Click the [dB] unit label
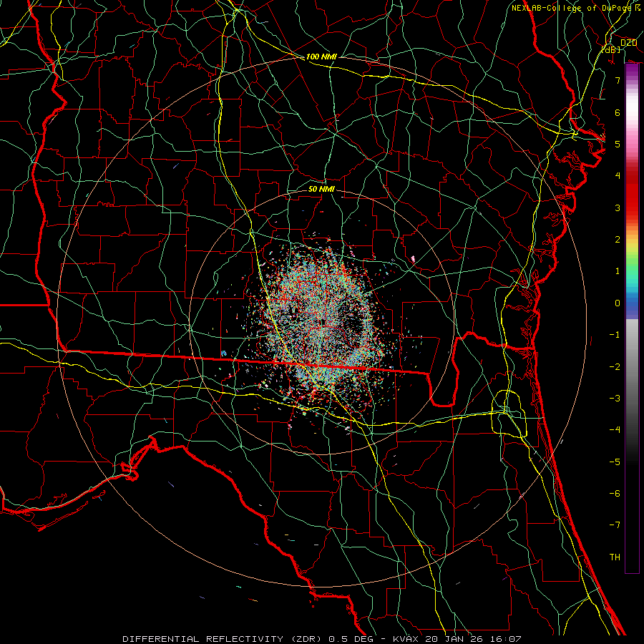This screenshot has height=644, width=644. (611, 49)
